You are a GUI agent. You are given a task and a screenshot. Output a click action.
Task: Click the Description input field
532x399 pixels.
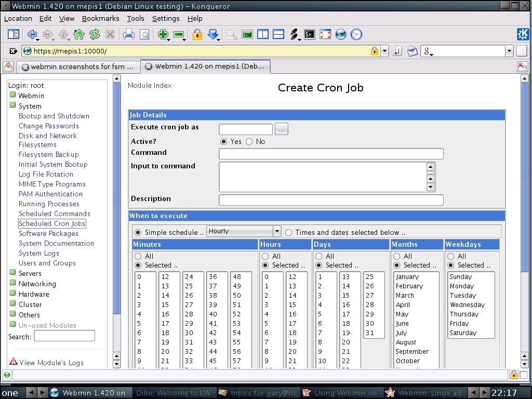click(331, 200)
